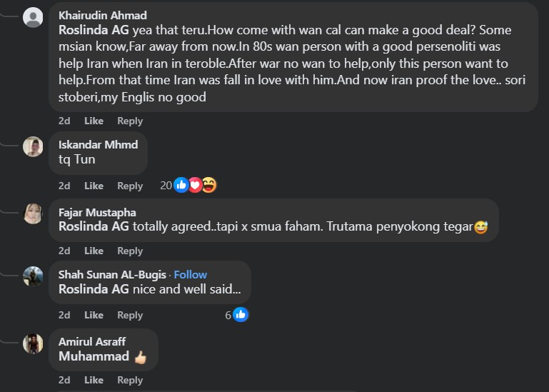This screenshot has width=549, height=392.
Task: Like Fajar Mustapha's comment
Action: pos(94,251)
